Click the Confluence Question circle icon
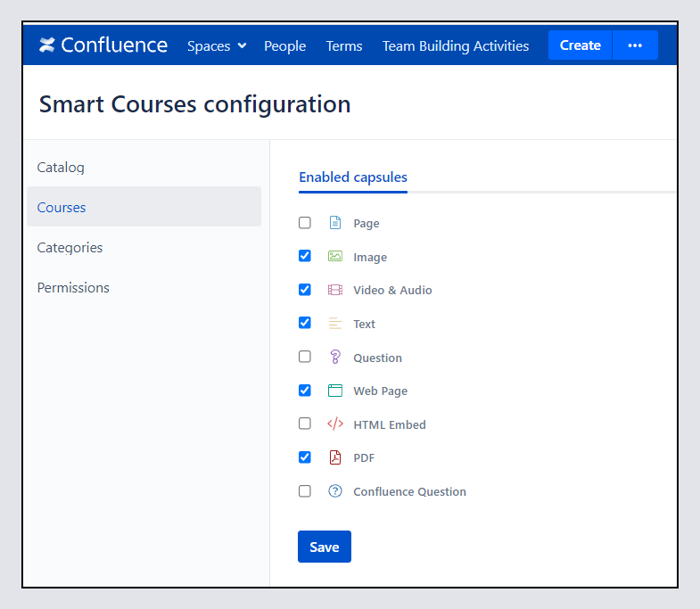Screen dimensions: 700x609 [x=335, y=491]
